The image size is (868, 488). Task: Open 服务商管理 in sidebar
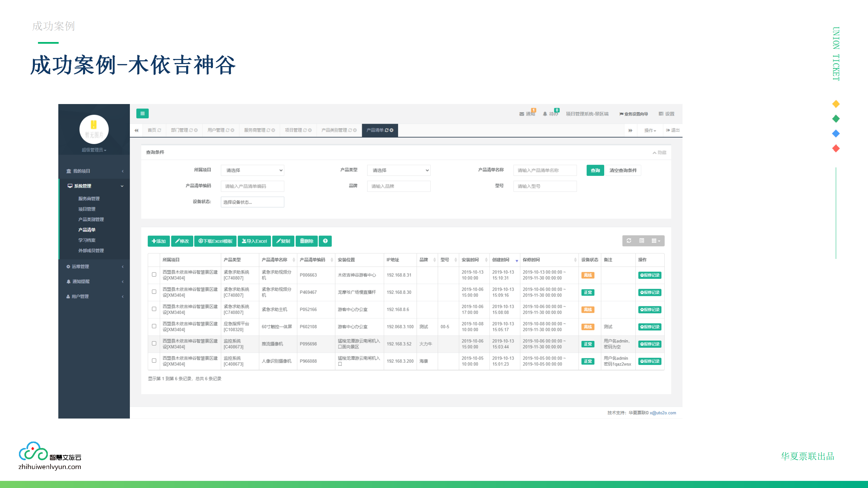[x=89, y=199]
